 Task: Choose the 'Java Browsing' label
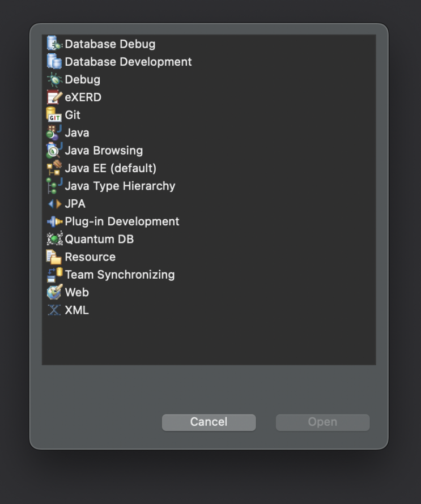point(104,151)
